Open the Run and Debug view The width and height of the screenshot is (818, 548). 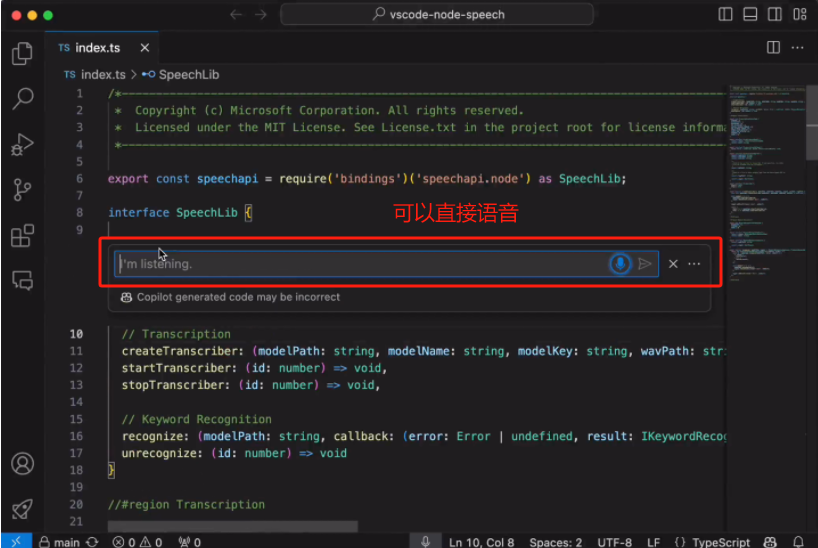21,144
